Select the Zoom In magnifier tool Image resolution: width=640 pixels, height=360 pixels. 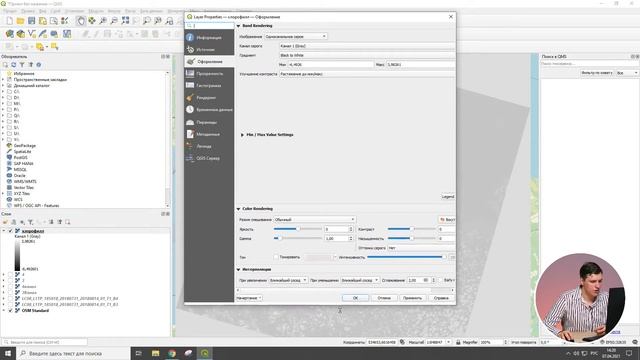(x=103, y=21)
